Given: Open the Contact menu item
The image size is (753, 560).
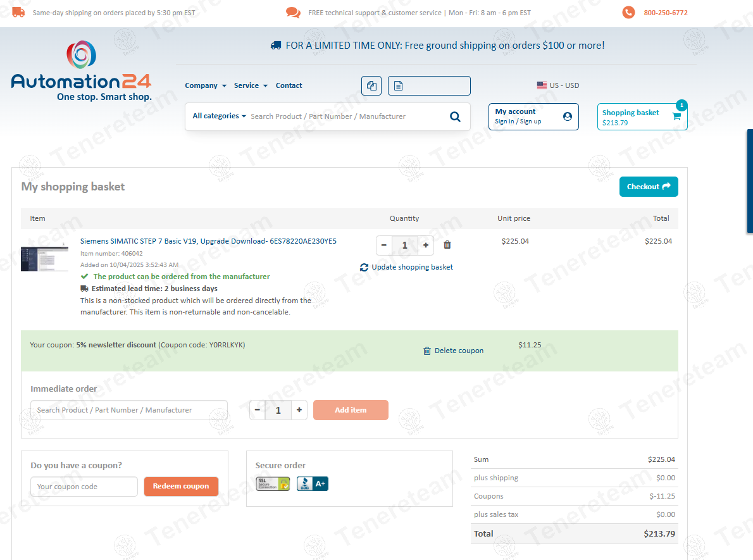Looking at the screenshot, I should coord(289,85).
